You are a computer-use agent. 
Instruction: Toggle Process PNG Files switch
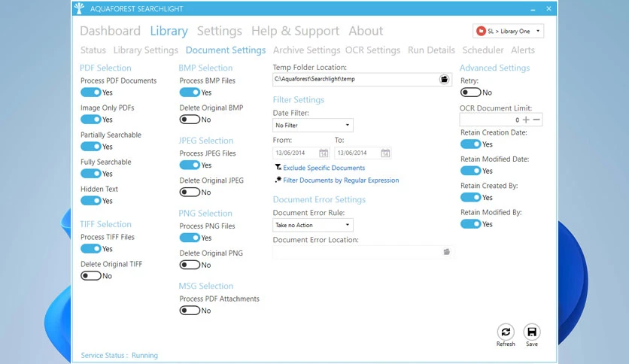click(190, 238)
